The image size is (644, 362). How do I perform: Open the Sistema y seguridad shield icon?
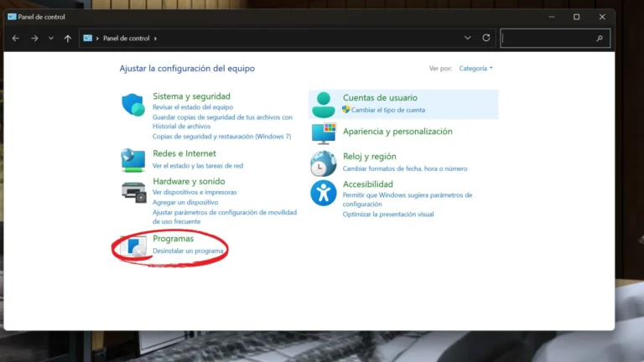pyautogui.click(x=133, y=105)
